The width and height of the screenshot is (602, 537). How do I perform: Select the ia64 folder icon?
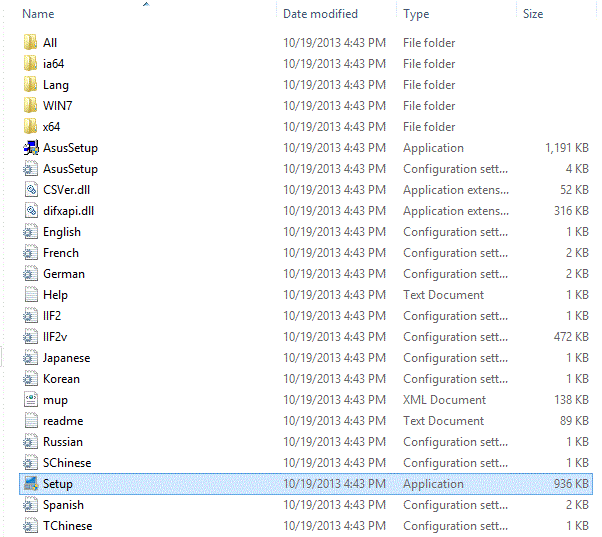[x=30, y=63]
